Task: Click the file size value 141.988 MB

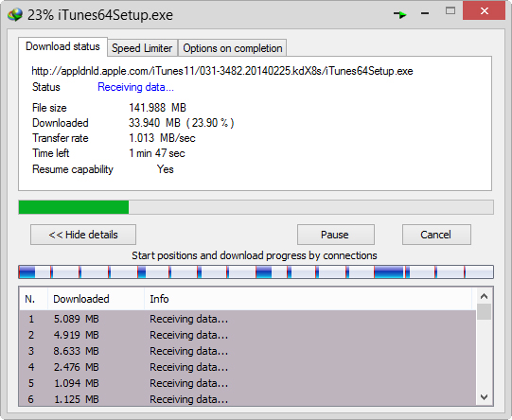Action: (x=157, y=108)
